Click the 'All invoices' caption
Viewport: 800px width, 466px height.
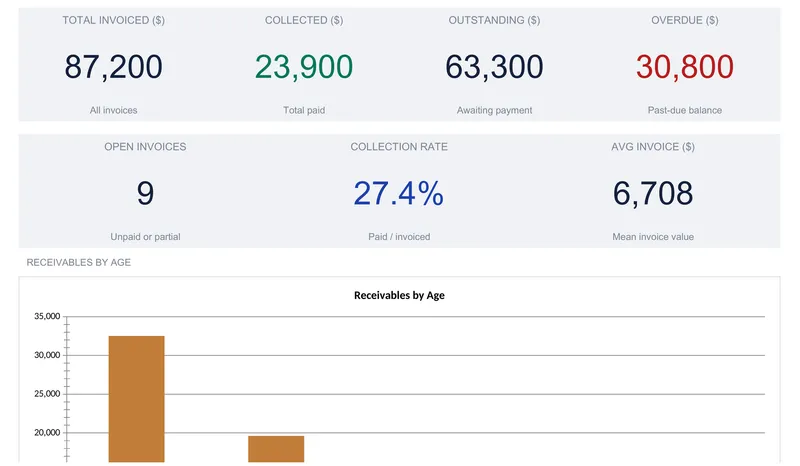pyautogui.click(x=113, y=110)
